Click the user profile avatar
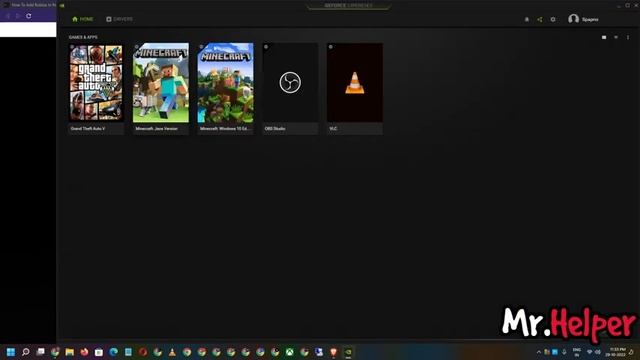640x360 pixels. click(x=573, y=19)
